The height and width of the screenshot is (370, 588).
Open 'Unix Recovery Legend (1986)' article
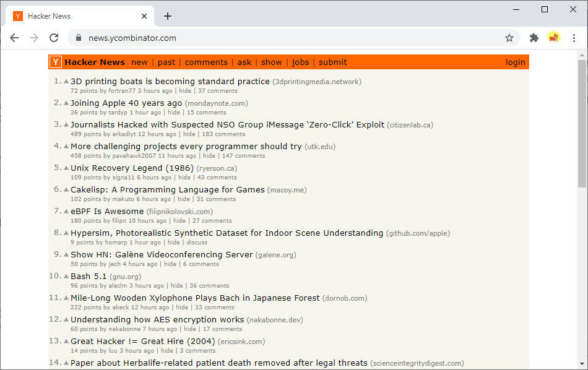[x=132, y=168]
